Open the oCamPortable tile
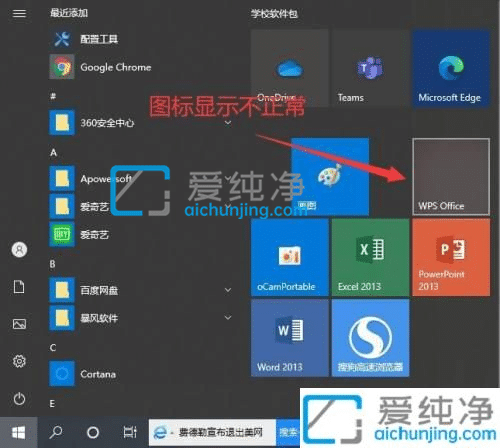Screen dimensions: 500x448 tap(289, 257)
